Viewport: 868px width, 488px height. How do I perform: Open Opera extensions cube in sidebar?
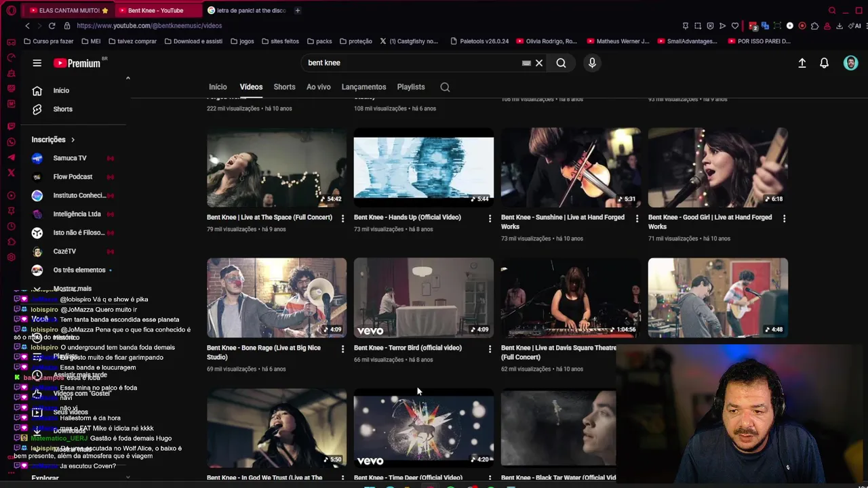point(11,242)
